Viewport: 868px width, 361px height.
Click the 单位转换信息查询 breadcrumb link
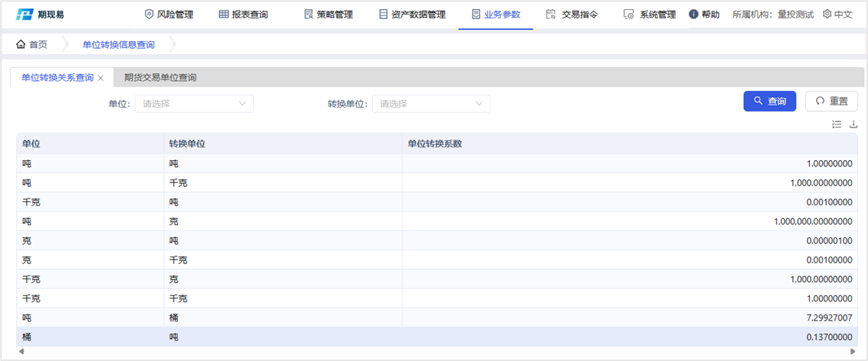118,45
